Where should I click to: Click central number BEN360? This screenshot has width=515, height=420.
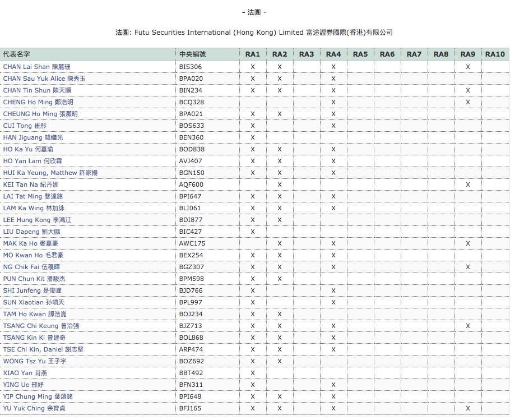click(191, 137)
